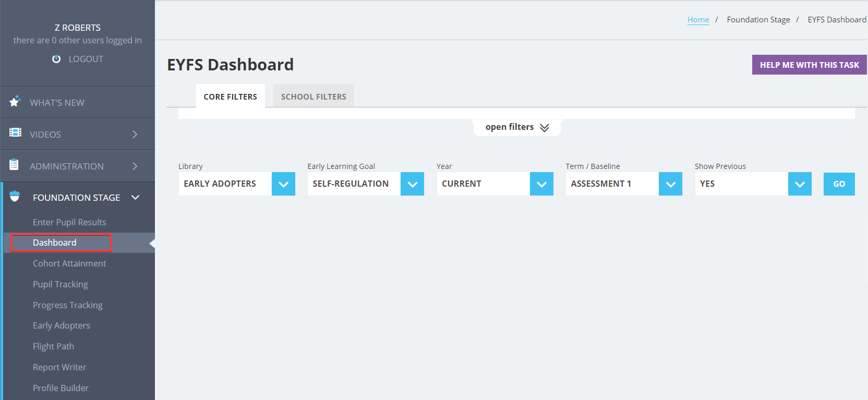Click Help Me With This Task button
Screen dimensions: 868x400
(809, 65)
